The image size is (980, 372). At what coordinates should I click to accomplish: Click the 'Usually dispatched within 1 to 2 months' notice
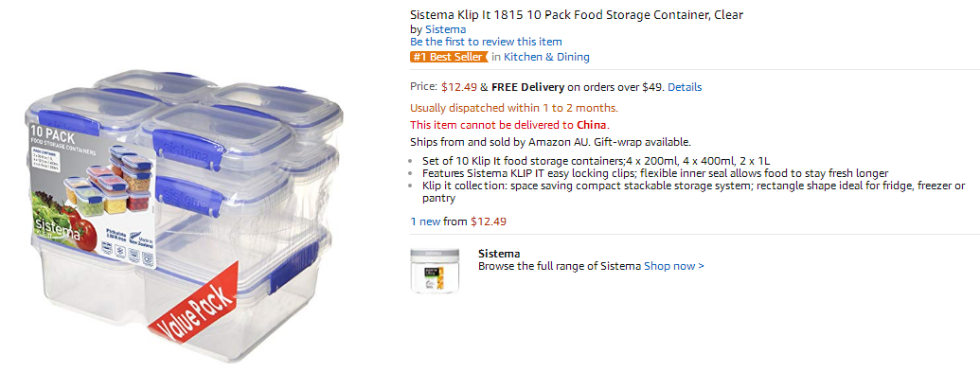pyautogui.click(x=514, y=108)
